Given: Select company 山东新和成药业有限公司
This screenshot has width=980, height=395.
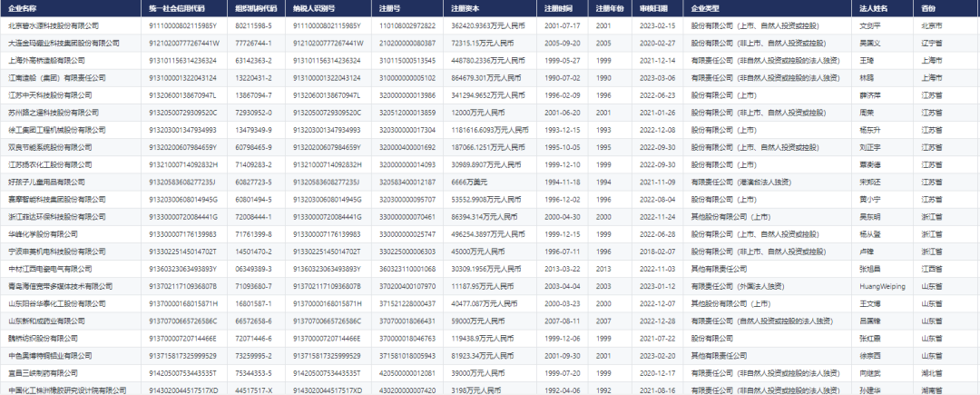Looking at the screenshot, I should coord(46,321).
